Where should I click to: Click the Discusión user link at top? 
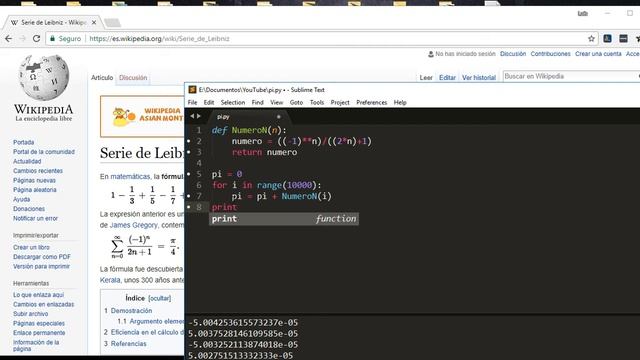point(513,54)
